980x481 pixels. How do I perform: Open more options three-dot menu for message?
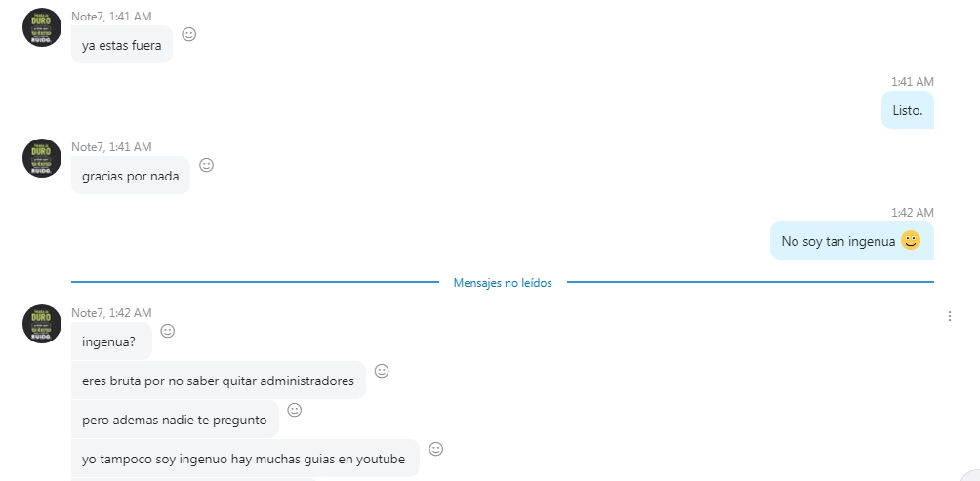click(x=950, y=316)
